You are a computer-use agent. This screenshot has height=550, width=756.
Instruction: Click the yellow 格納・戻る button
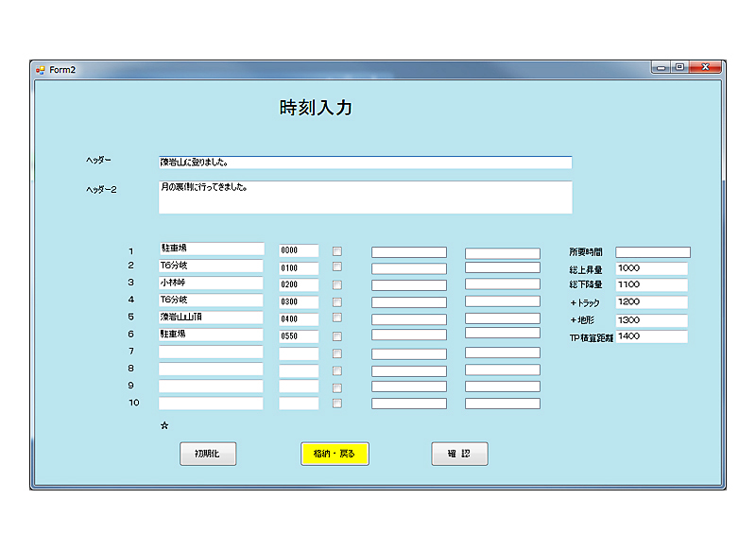pos(335,454)
